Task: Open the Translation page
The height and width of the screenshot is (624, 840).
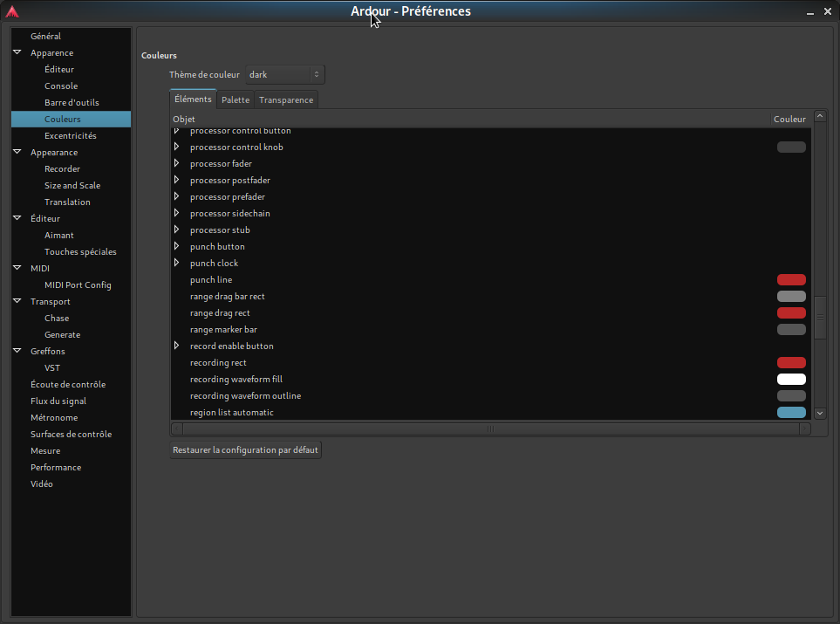Action: (x=67, y=202)
